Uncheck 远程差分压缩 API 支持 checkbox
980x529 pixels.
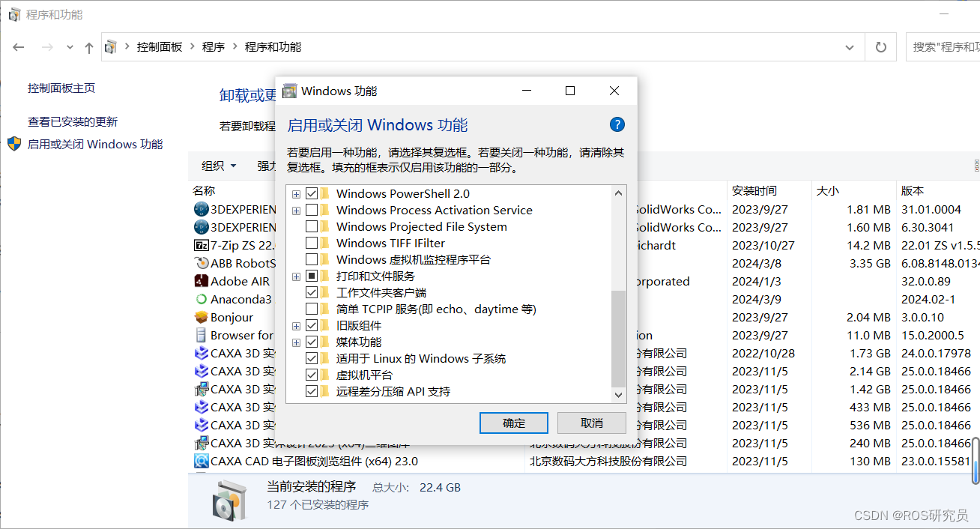312,391
